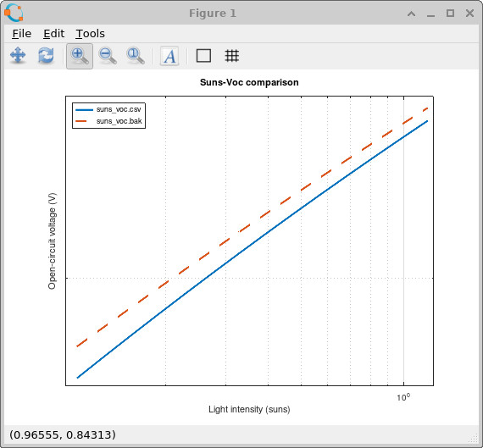Click the resize grip in window corner
Viewport: 483px width, 448px height.
473,438
